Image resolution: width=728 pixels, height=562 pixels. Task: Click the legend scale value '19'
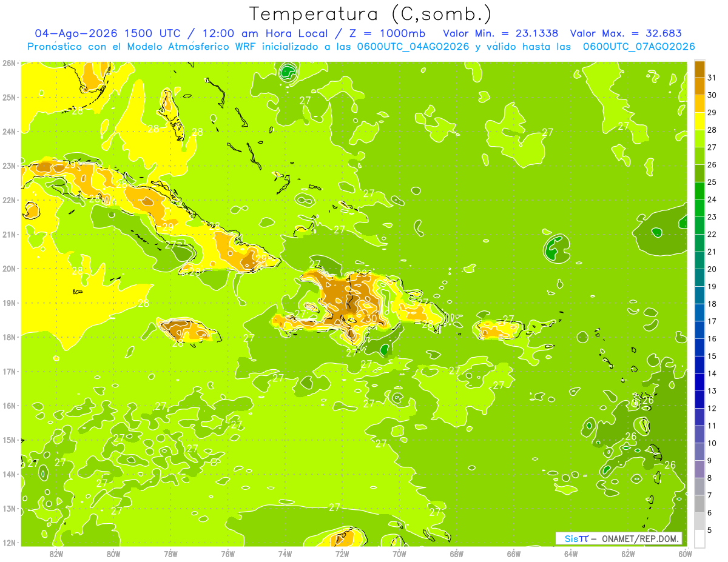click(x=712, y=286)
